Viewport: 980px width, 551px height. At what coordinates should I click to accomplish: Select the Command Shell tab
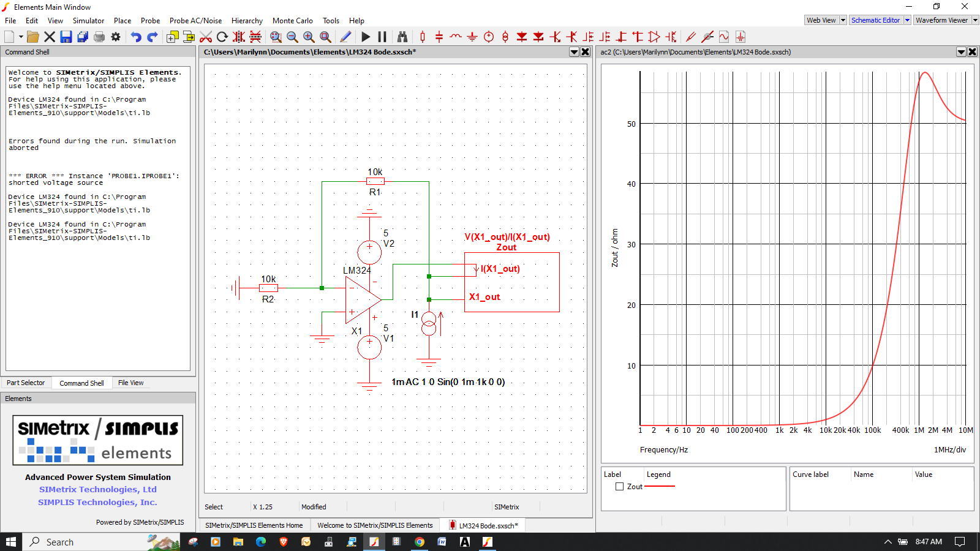tap(81, 383)
